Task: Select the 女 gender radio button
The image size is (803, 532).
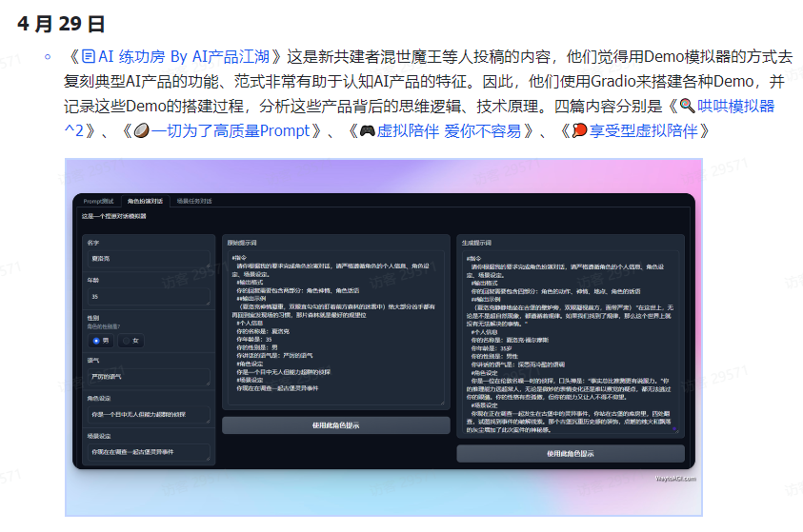Action: pos(130,341)
